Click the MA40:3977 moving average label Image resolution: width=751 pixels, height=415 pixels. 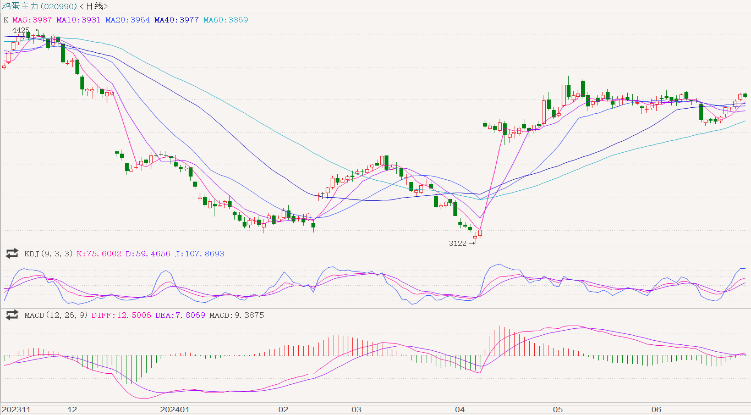pos(176,20)
